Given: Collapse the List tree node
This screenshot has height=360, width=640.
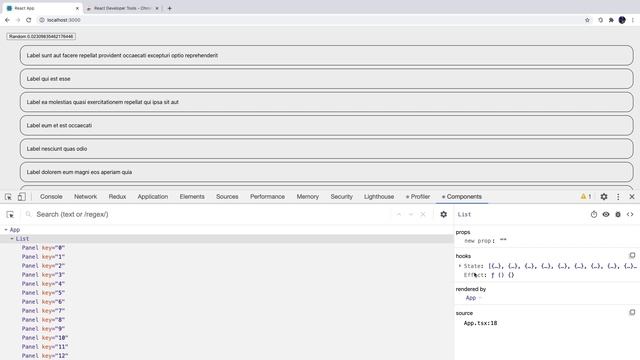Looking at the screenshot, I should (12, 239).
